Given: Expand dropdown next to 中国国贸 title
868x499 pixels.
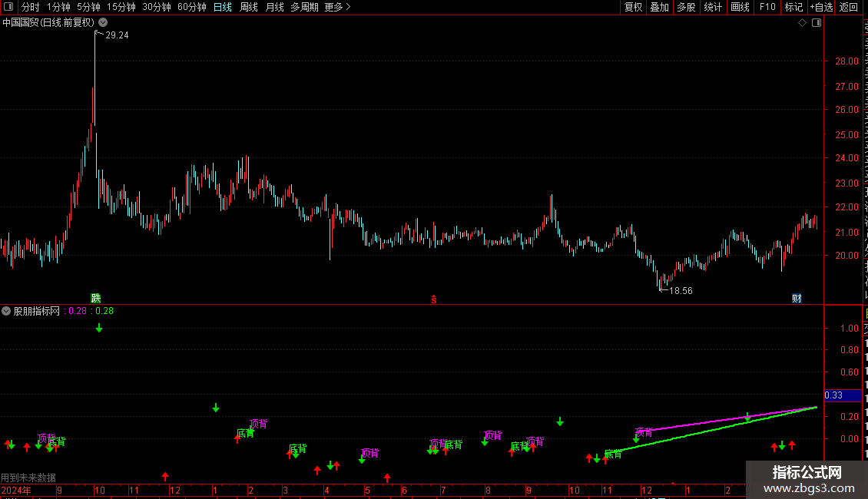Looking at the screenshot, I should pos(103,23).
